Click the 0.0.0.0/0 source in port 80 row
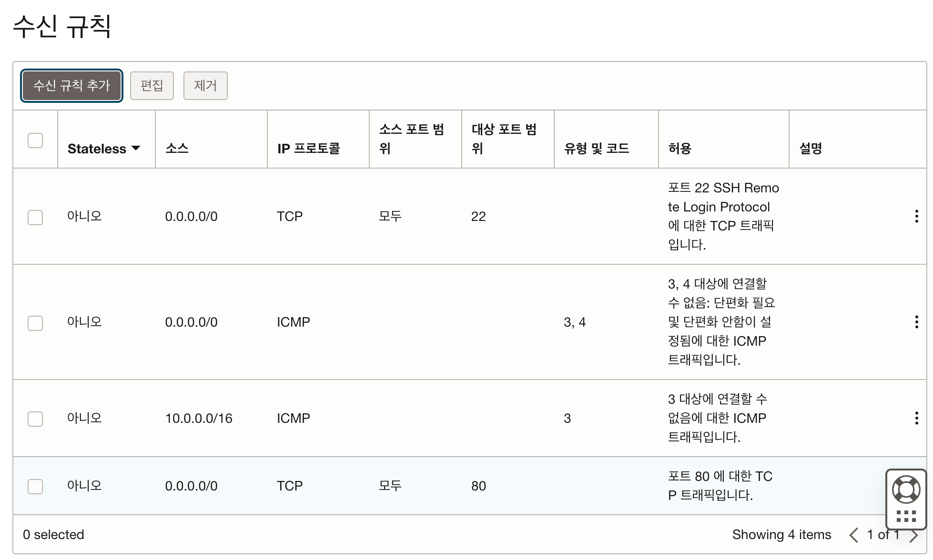The image size is (933, 560). [x=191, y=486]
